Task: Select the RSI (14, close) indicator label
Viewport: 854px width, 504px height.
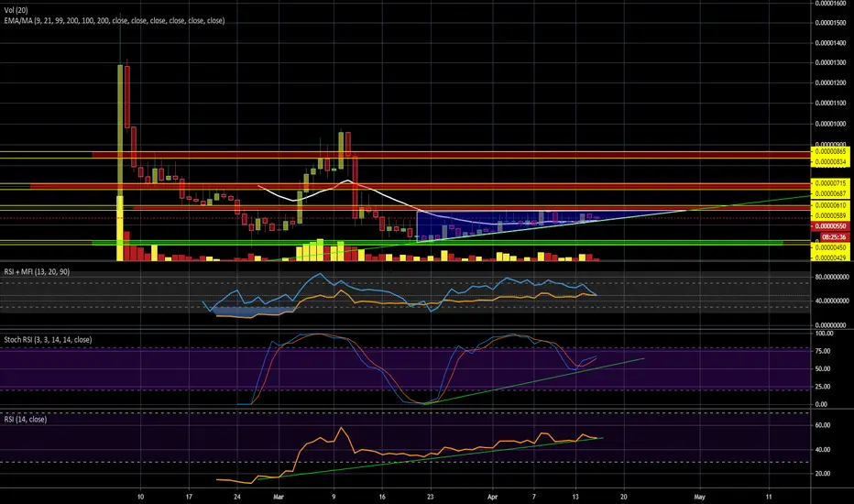Action: point(25,420)
